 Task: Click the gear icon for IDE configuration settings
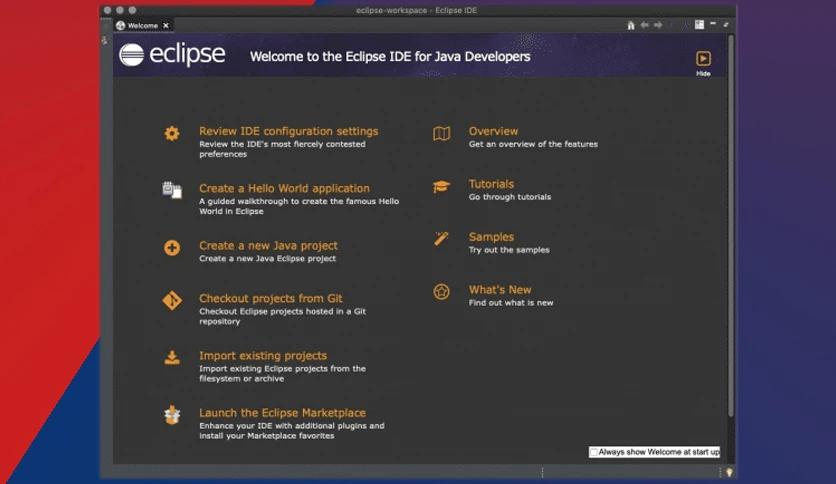[x=172, y=133]
